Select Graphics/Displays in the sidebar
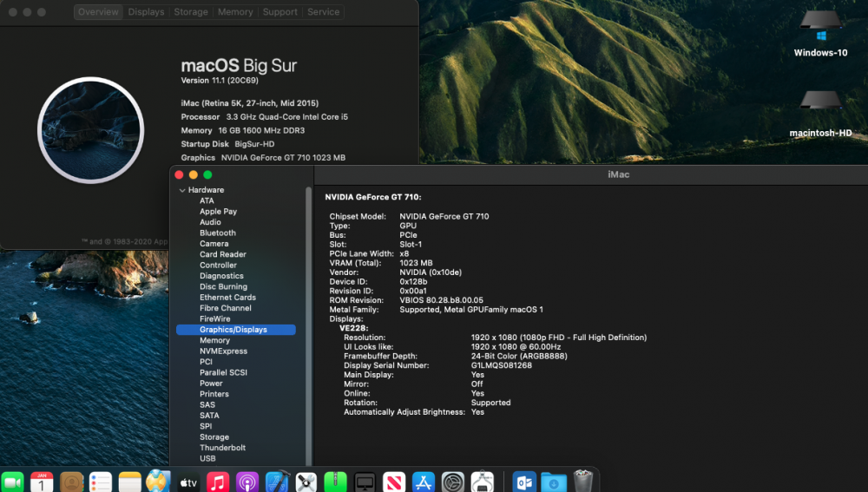 236,329
